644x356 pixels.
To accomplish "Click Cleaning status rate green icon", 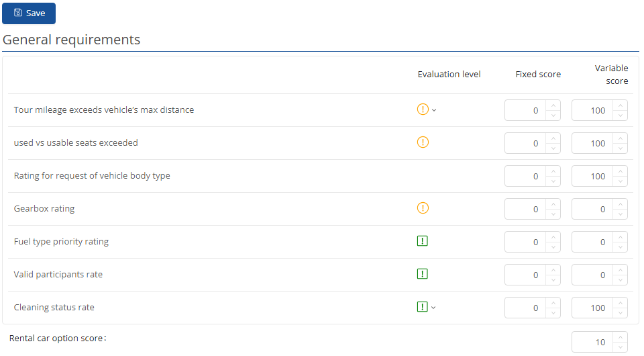I will tap(423, 307).
